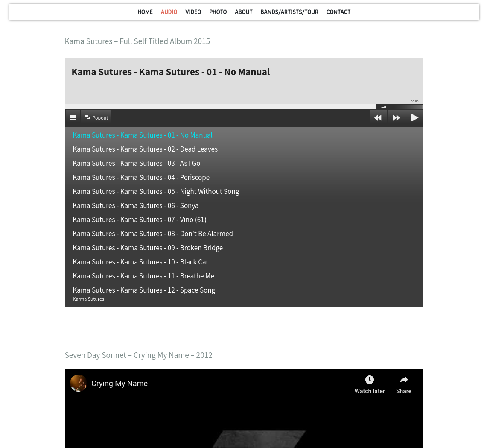Select track 12 - Space Song

coord(144,290)
